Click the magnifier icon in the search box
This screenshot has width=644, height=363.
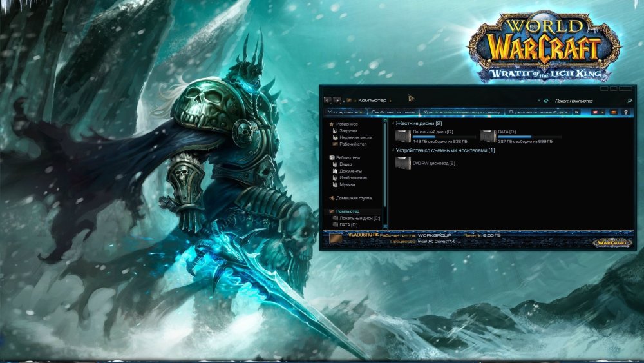click(x=629, y=101)
